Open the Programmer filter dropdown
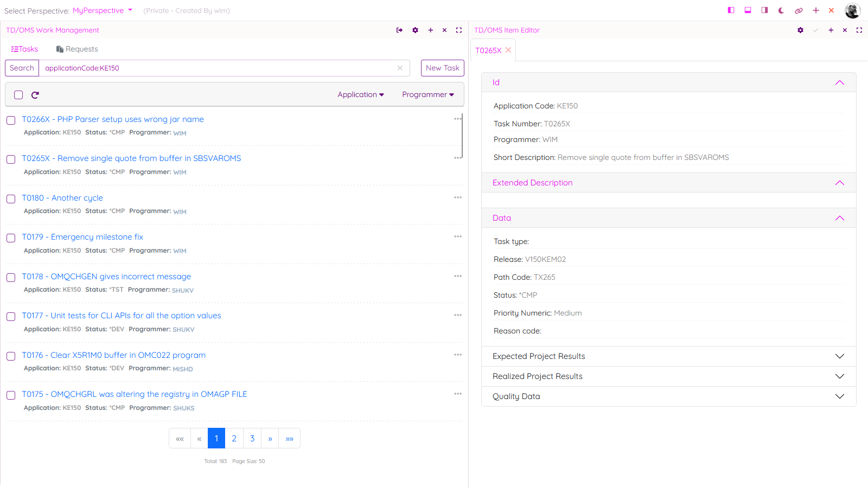Image resolution: width=868 pixels, height=488 pixels. click(x=427, y=94)
